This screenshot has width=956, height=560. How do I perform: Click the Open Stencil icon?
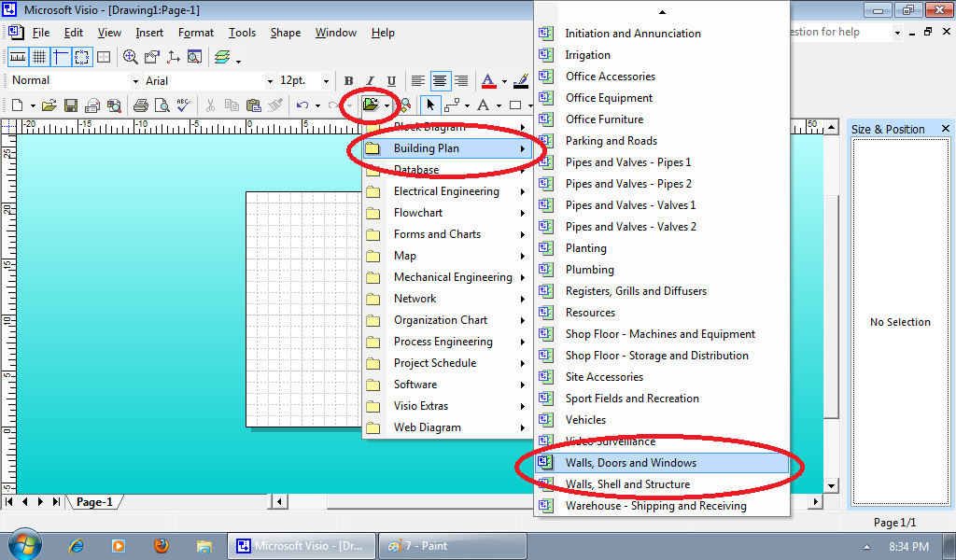point(371,105)
